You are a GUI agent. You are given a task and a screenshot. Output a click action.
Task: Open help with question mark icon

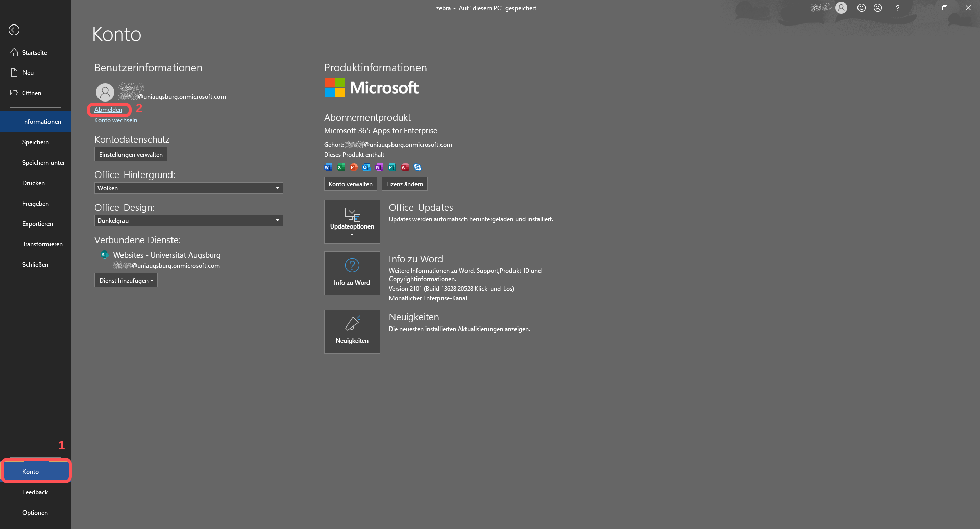(898, 8)
